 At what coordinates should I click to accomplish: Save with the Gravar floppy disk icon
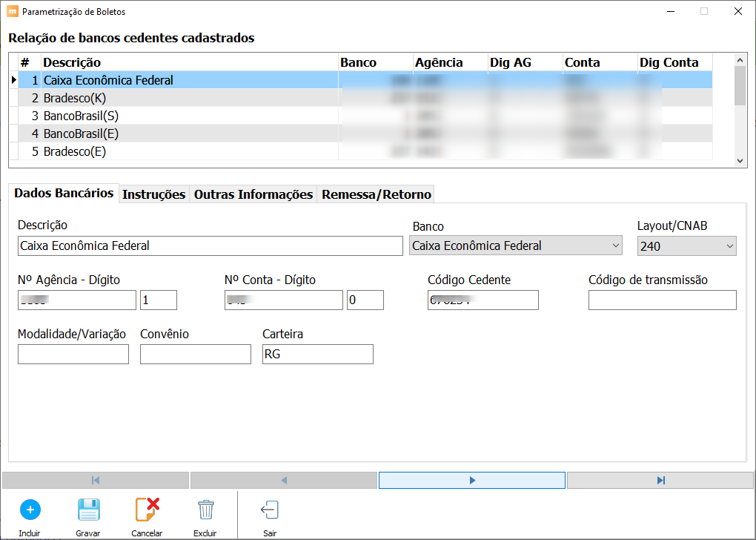click(x=89, y=510)
